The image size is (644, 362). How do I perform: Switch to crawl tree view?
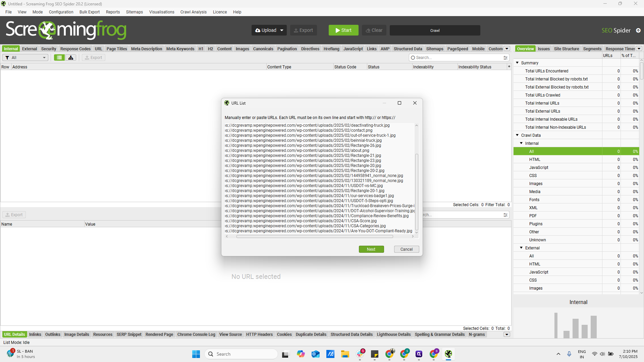coord(70,57)
